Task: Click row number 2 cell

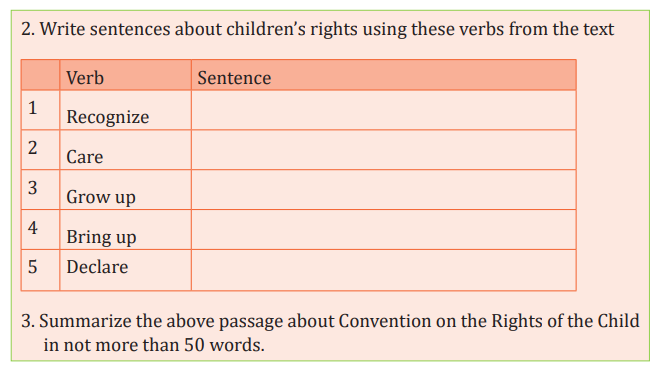Action: pos(40,150)
